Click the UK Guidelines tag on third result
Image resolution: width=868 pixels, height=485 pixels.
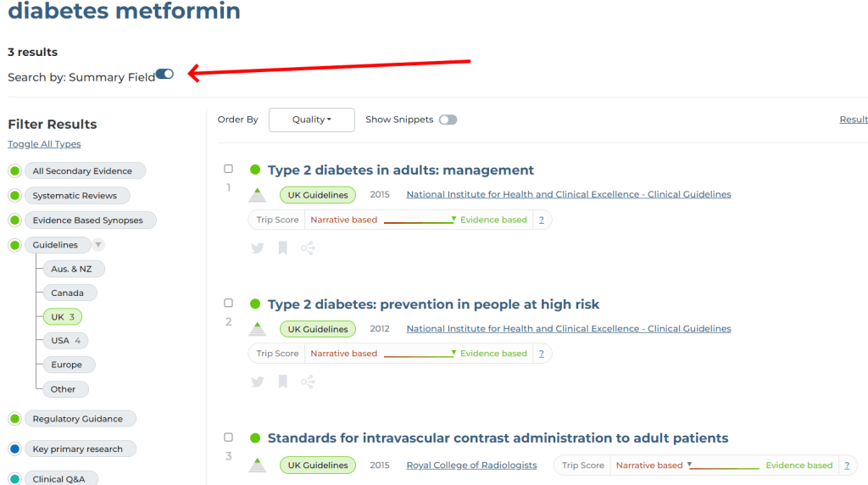pyautogui.click(x=318, y=465)
